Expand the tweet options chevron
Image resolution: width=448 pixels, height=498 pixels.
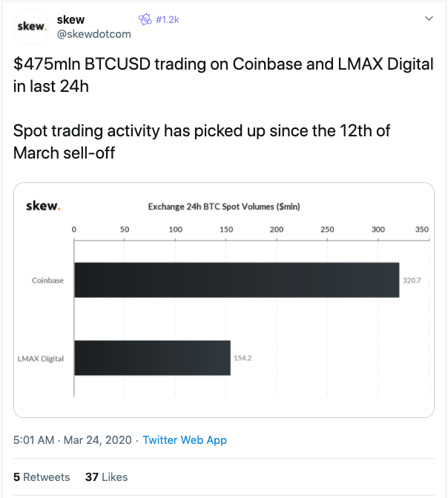429,19
